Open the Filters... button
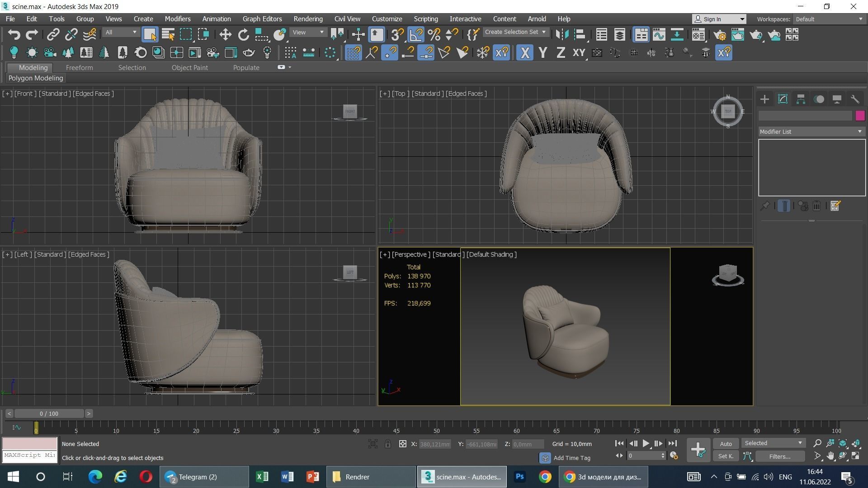The image size is (868, 488). [x=779, y=456]
